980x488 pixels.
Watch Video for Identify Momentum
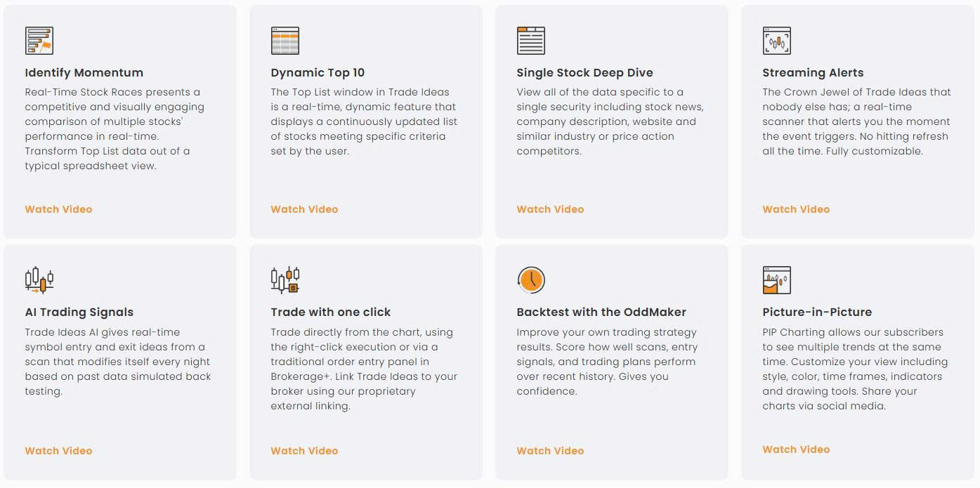pos(58,209)
